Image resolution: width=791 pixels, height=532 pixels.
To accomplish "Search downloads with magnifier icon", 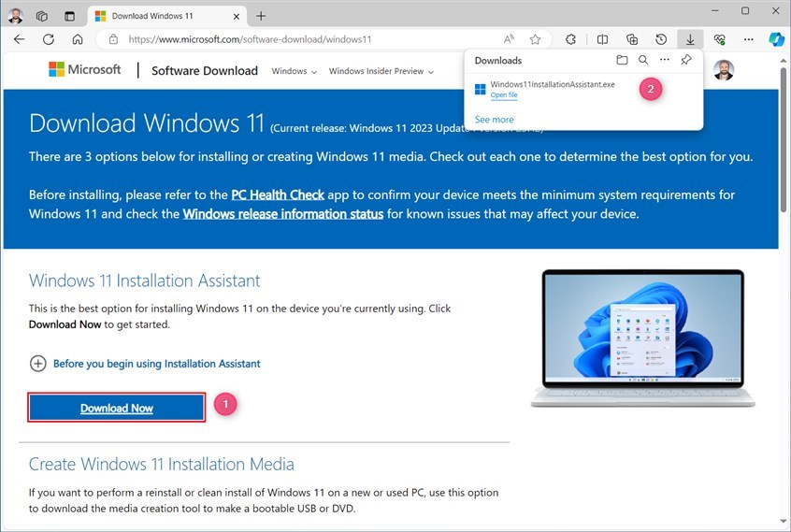I will tap(643, 60).
